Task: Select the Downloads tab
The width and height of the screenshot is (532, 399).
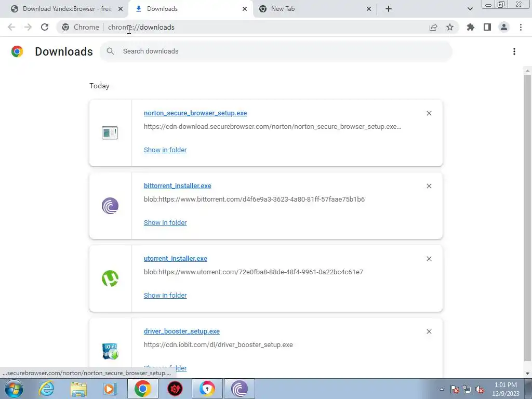Action: click(191, 9)
